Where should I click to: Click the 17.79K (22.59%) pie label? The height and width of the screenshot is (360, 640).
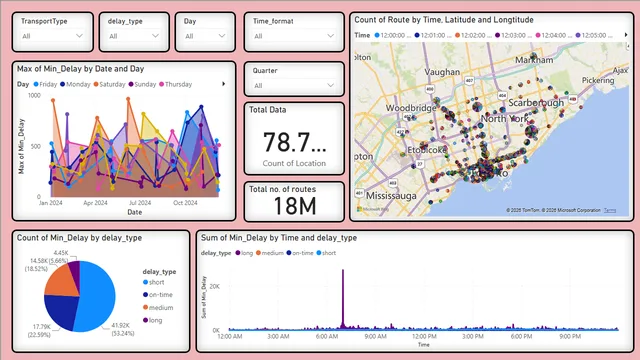coord(40,331)
